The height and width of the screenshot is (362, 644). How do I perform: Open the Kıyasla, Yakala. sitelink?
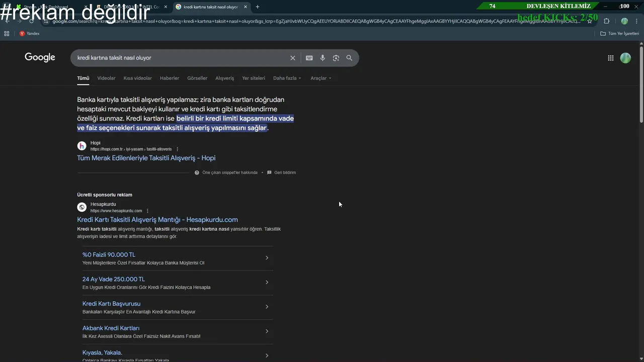(102, 352)
